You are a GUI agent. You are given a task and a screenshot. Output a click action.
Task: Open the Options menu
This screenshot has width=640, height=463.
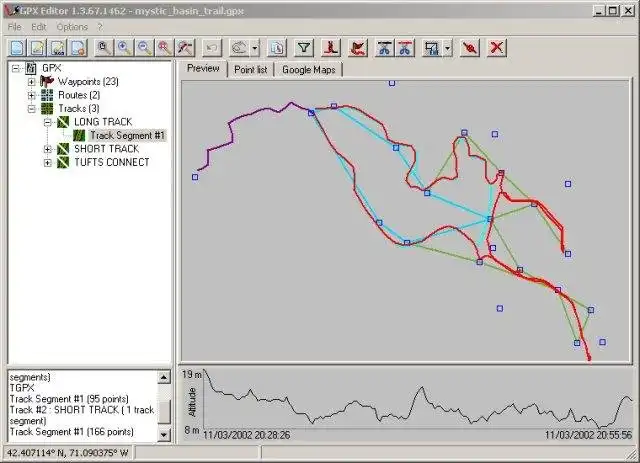tap(72, 27)
